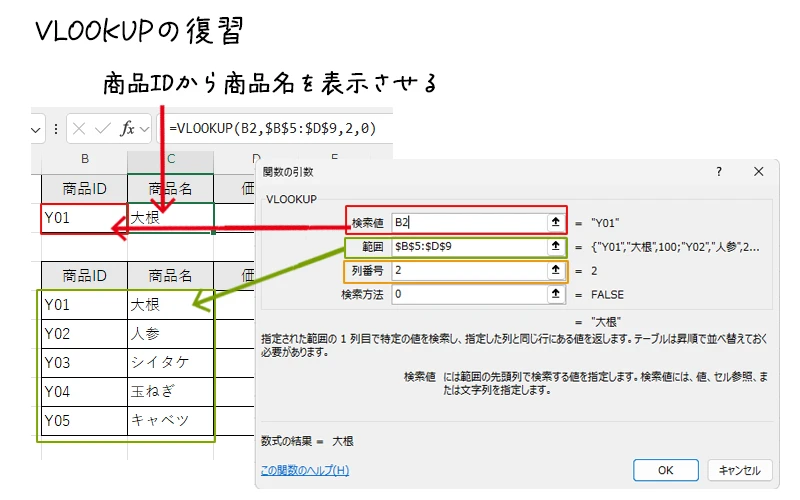Click the 検索方法 input field
800x500 pixels.
469,294
